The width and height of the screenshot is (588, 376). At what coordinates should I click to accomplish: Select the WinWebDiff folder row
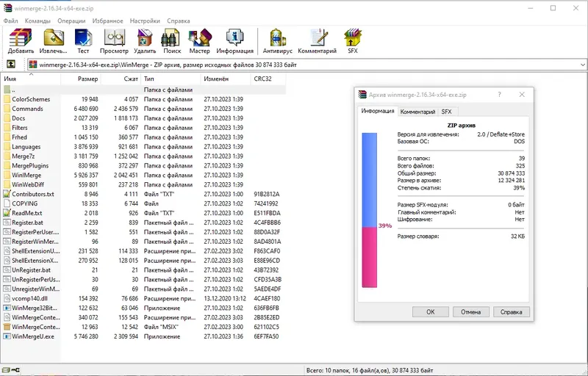tap(143, 184)
